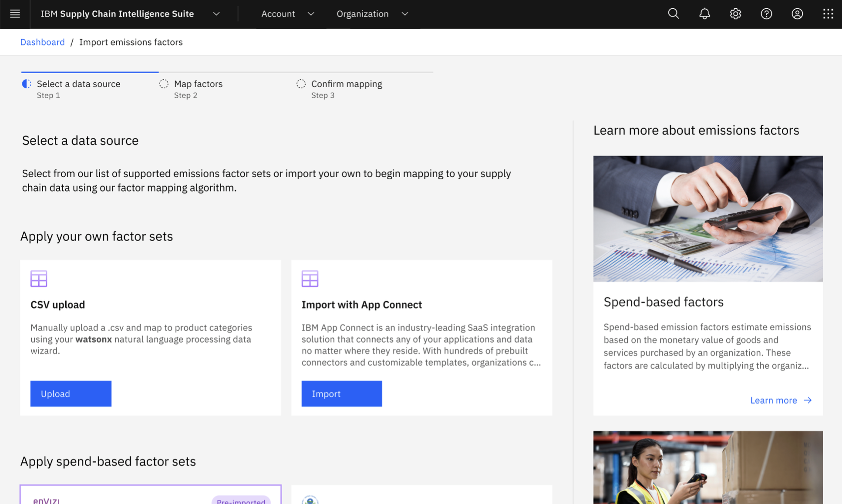Follow the Dashboard breadcrumb link

pyautogui.click(x=42, y=42)
